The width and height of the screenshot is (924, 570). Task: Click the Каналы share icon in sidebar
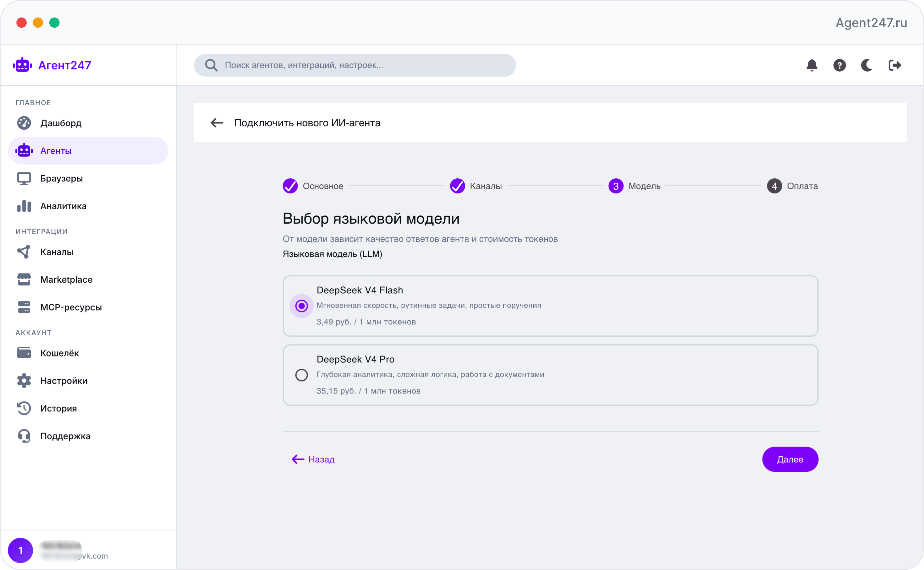pyautogui.click(x=24, y=252)
